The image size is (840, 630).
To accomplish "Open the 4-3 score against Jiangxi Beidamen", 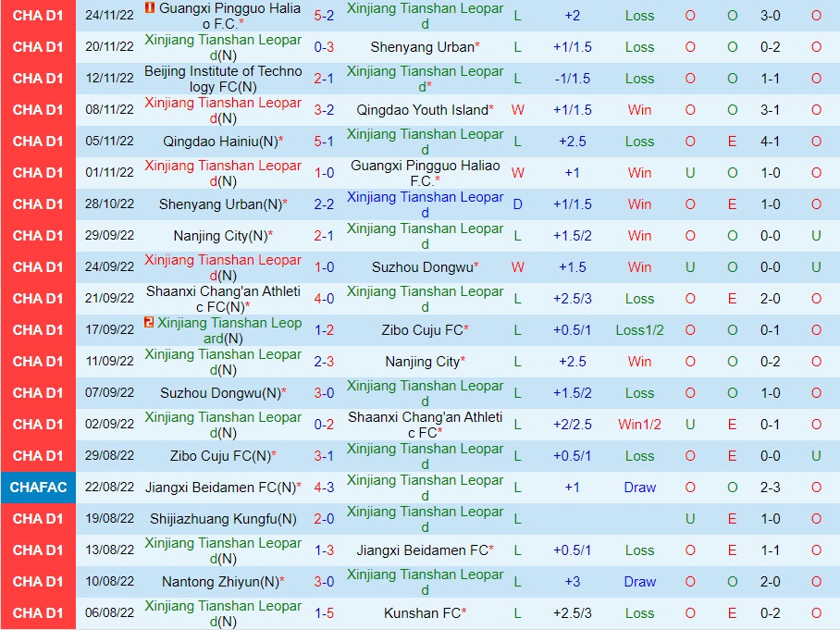I will 324,488.
